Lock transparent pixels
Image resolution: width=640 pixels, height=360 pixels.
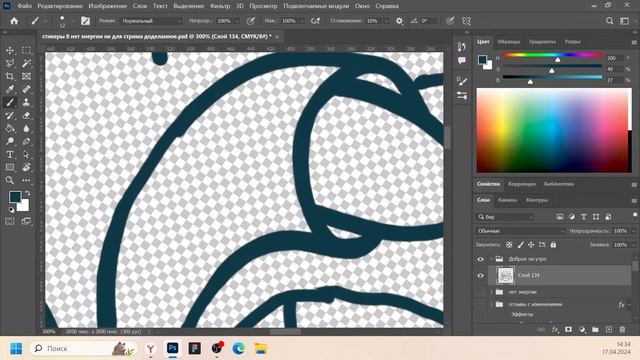[x=509, y=245]
